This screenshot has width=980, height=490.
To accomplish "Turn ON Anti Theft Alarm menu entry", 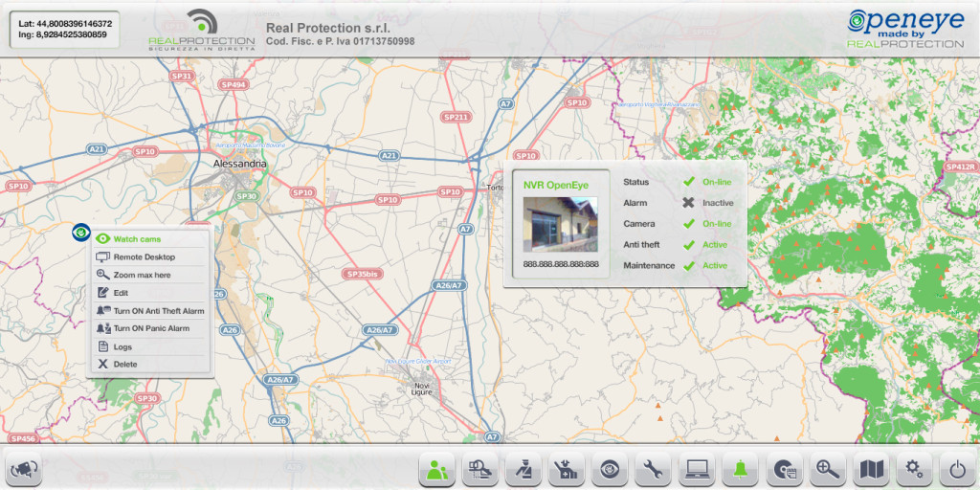I will [150, 311].
